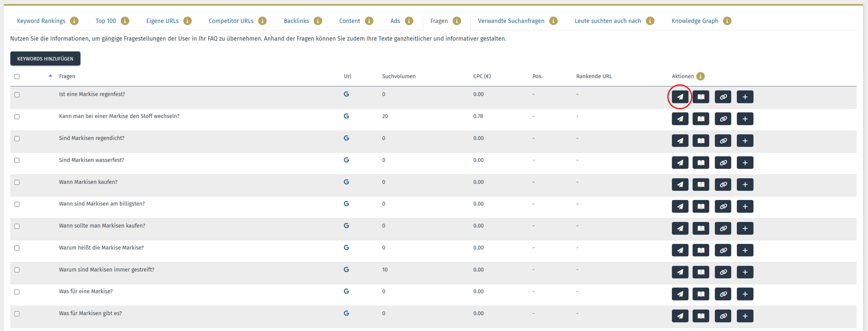
Task: Click plus icon in 'Sind Markisen regendicht?' row
Action: [x=745, y=141]
